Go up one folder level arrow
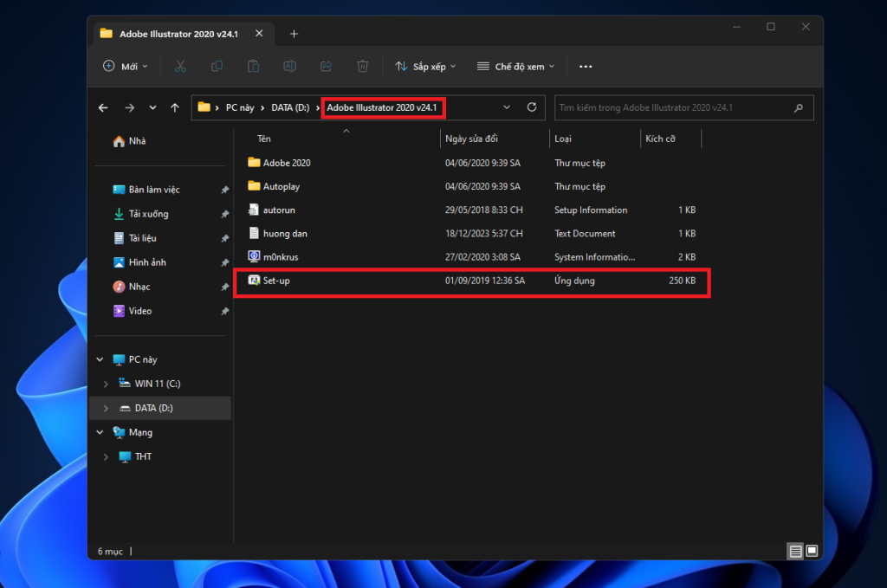887x588 pixels. tap(175, 107)
